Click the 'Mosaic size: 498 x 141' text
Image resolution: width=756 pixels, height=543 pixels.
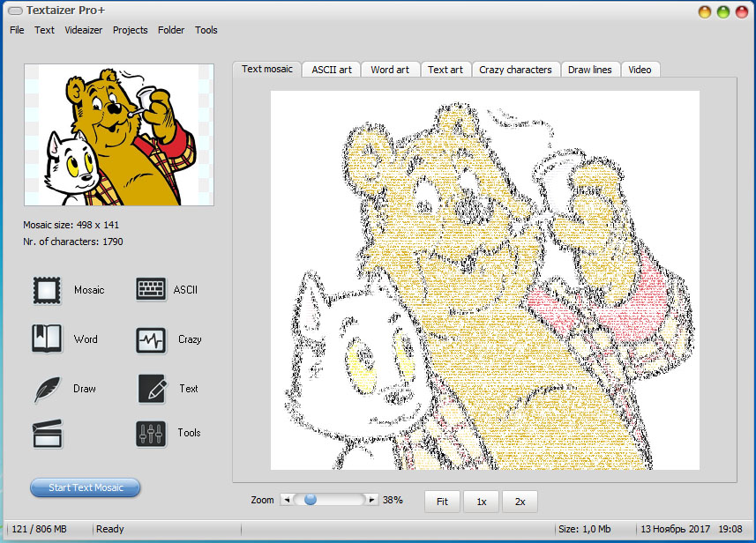pos(71,225)
